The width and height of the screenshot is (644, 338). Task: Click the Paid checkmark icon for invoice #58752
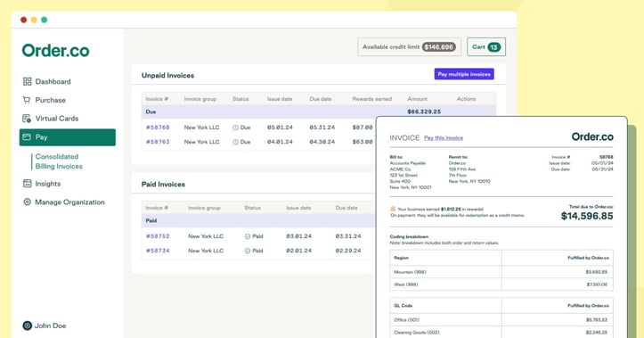pyautogui.click(x=248, y=236)
